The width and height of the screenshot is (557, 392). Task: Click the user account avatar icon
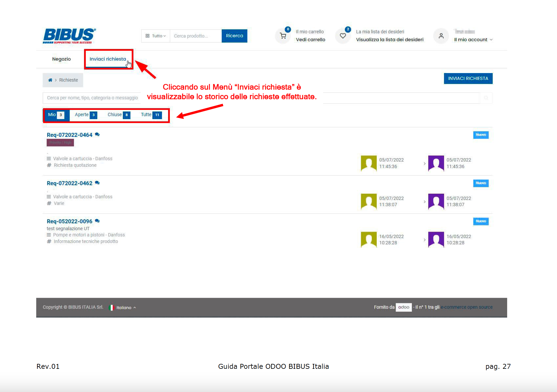(x=441, y=36)
